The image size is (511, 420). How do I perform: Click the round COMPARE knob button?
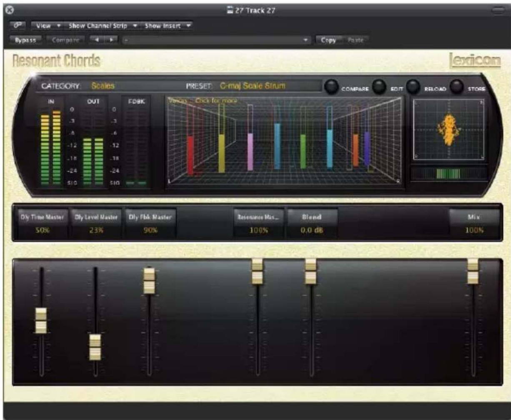pos(332,87)
